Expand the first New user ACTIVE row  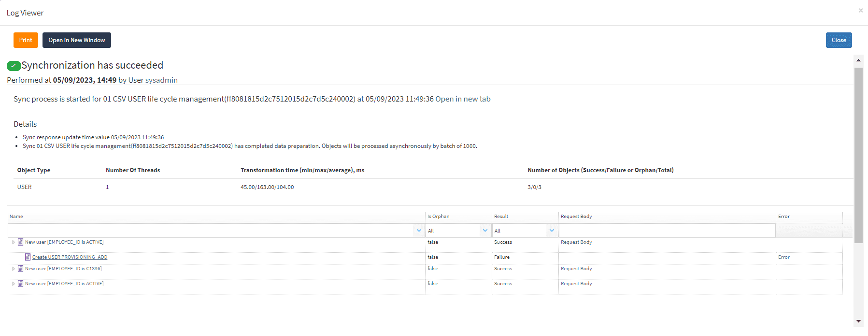(x=13, y=242)
